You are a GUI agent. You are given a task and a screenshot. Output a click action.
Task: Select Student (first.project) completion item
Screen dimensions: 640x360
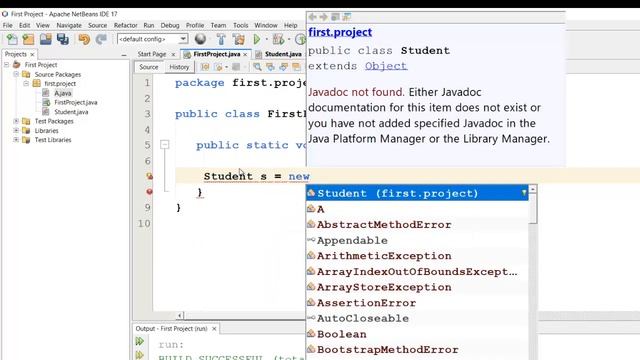(417, 193)
